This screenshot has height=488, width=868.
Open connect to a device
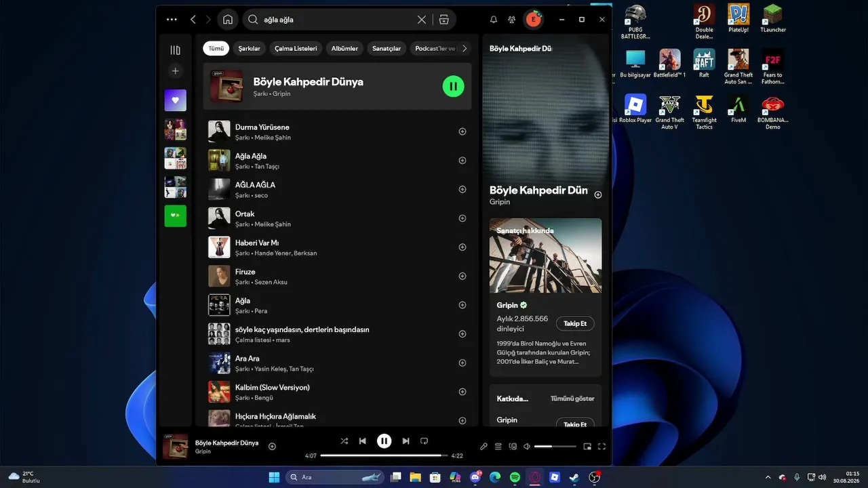point(513,447)
